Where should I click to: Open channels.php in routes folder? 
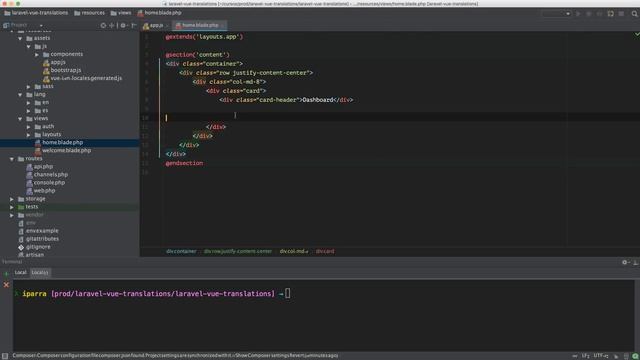pyautogui.click(x=47, y=175)
